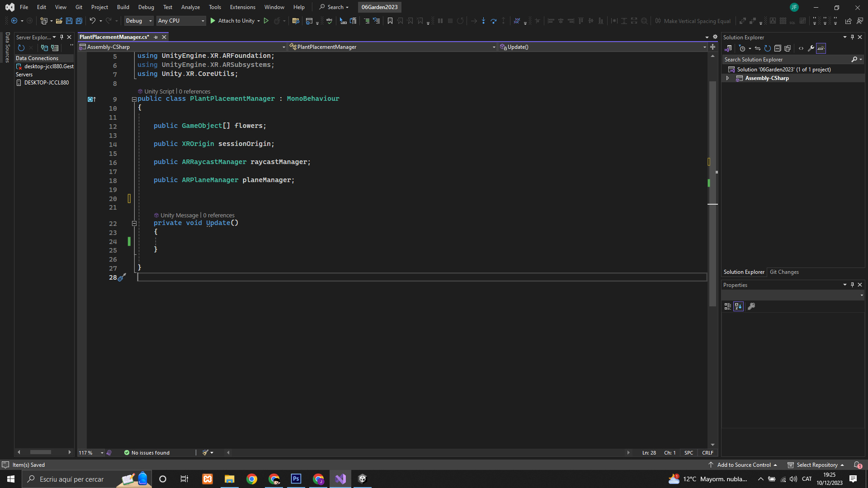This screenshot has height=488, width=868.
Task: Switch to the Git Changes tab
Action: (784, 272)
